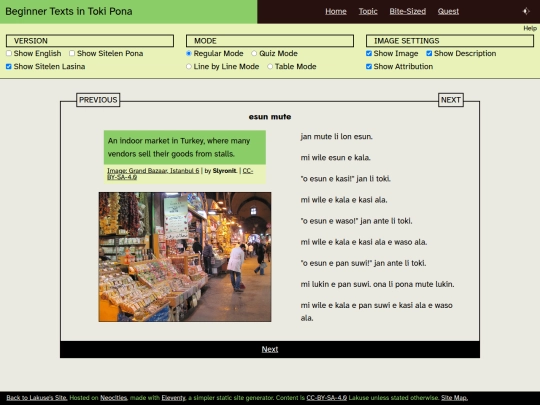Follow the Next link in black bar
This screenshot has width=540, height=405.
pyautogui.click(x=270, y=349)
